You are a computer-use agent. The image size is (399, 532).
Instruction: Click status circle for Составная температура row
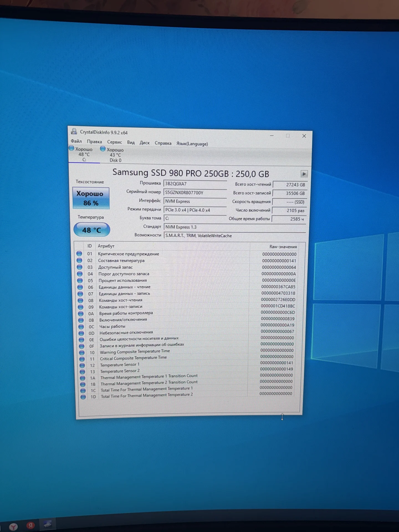click(x=80, y=260)
